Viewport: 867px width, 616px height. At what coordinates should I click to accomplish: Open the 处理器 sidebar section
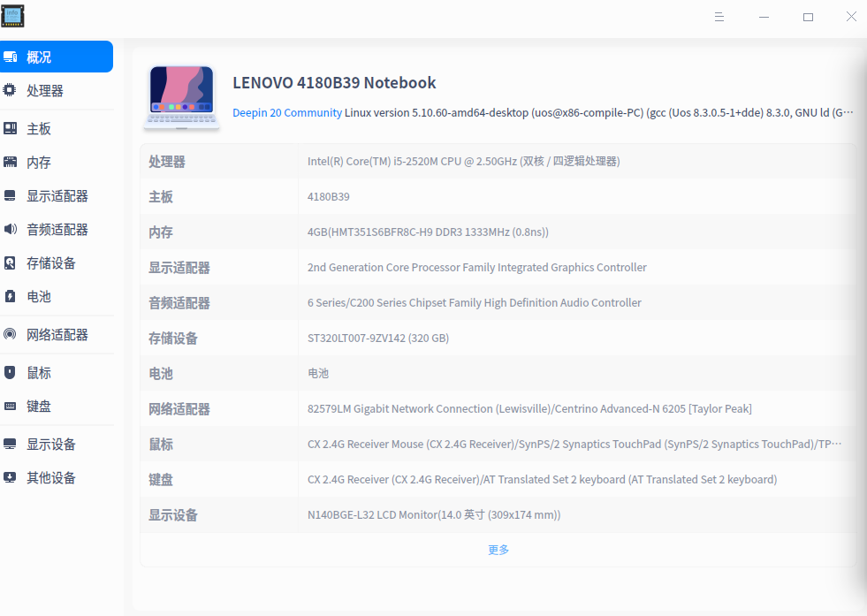57,90
